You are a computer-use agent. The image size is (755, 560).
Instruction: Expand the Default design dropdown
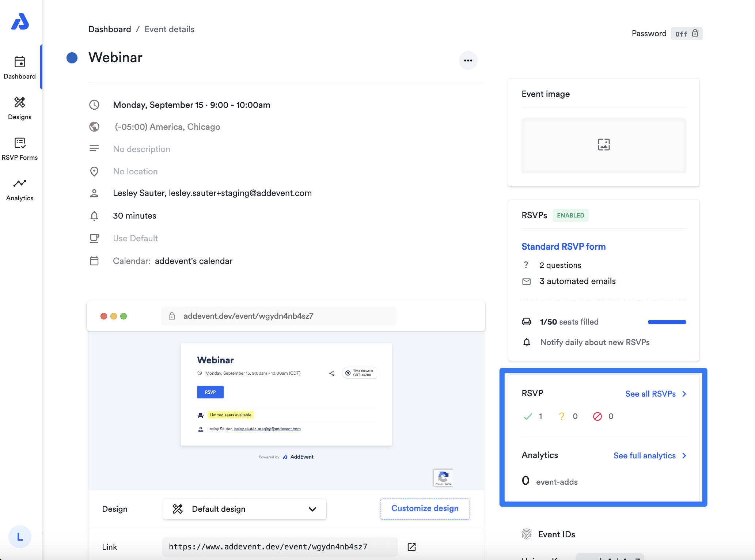click(244, 509)
